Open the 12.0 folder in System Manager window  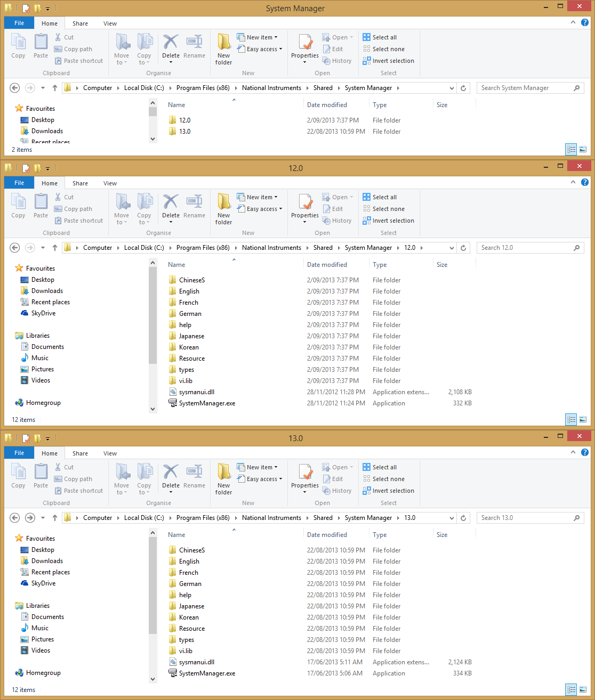coord(184,120)
